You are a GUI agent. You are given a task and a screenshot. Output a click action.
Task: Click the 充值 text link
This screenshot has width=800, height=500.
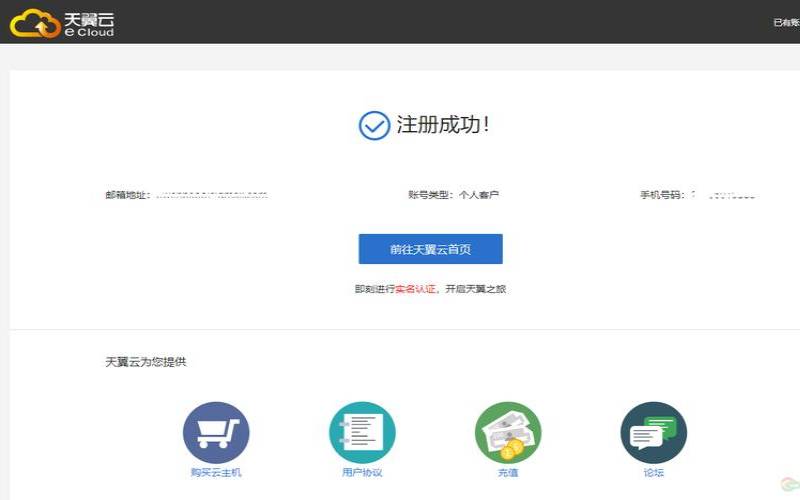coord(508,472)
